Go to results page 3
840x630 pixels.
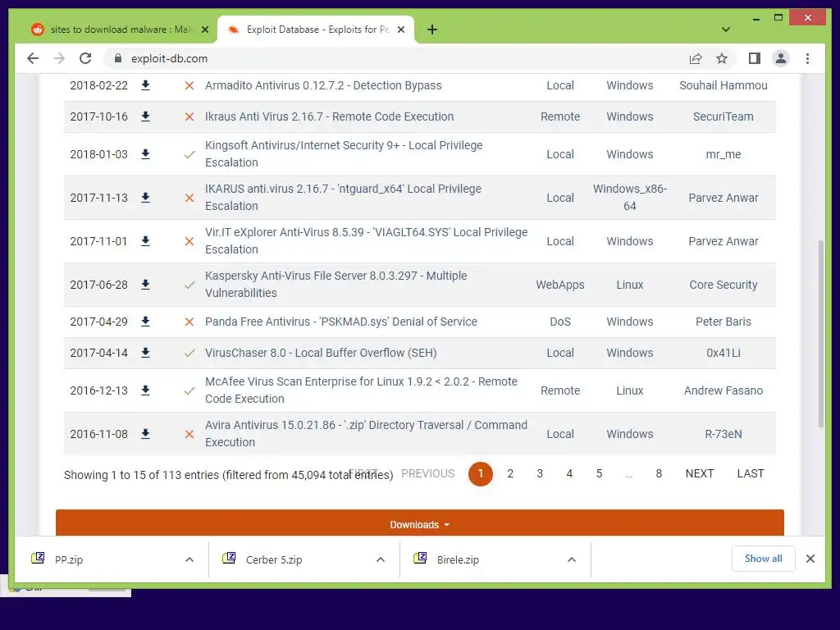(540, 473)
